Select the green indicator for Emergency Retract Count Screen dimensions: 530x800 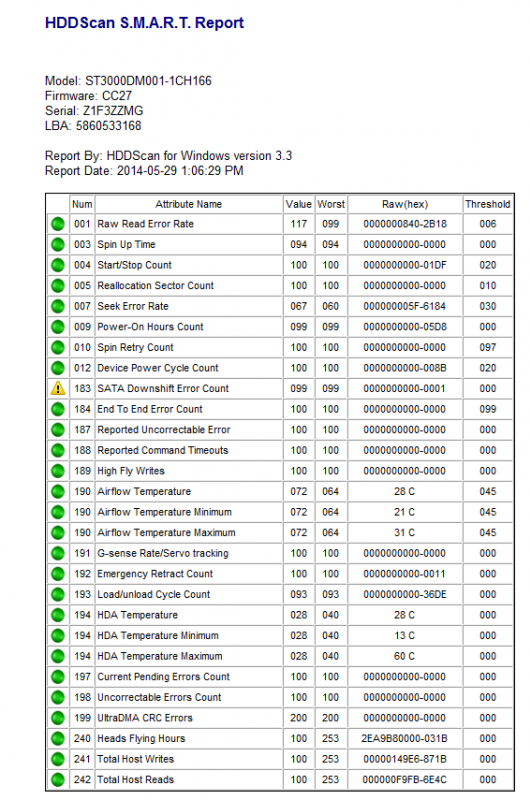58,574
